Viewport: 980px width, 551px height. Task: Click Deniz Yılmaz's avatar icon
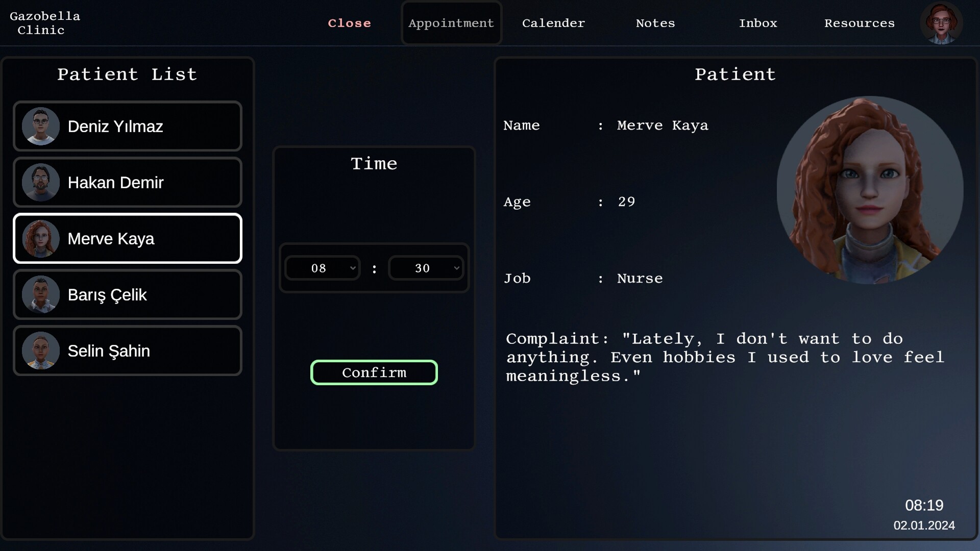41,126
